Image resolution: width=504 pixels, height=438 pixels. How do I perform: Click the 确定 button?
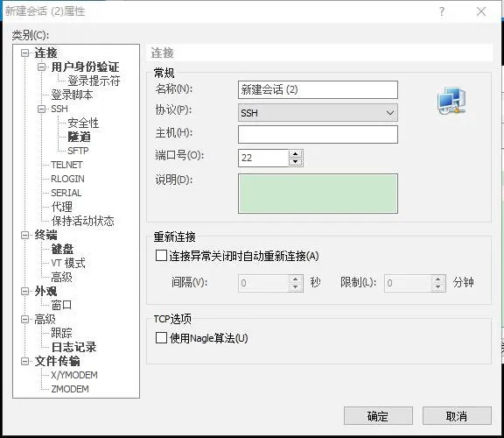(378, 416)
